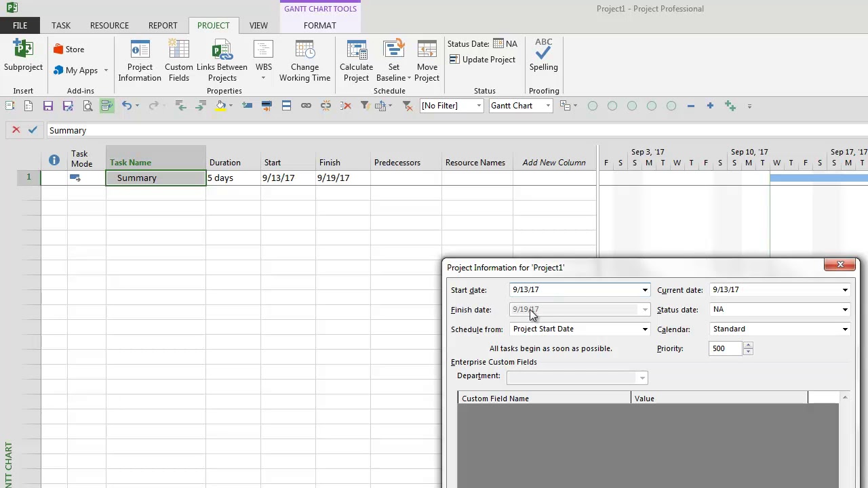Click the Clear Filter icon
Screen dimensions: 868x488
[407, 106]
